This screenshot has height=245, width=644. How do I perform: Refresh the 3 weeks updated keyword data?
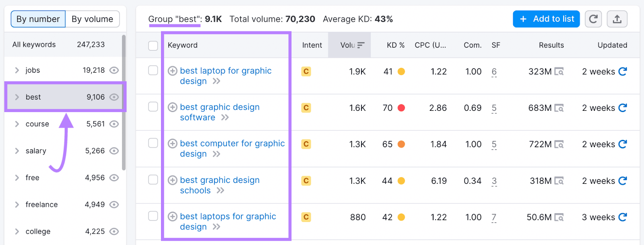[x=622, y=217]
